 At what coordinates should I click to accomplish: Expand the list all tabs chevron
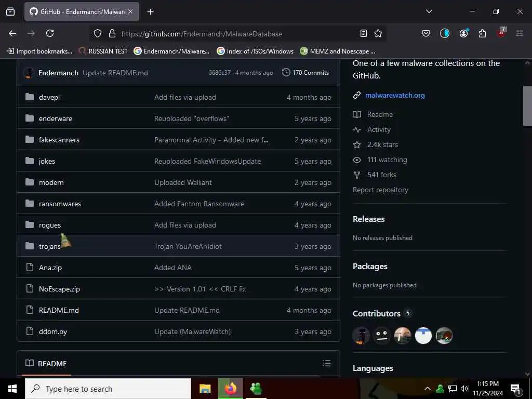[x=429, y=11]
